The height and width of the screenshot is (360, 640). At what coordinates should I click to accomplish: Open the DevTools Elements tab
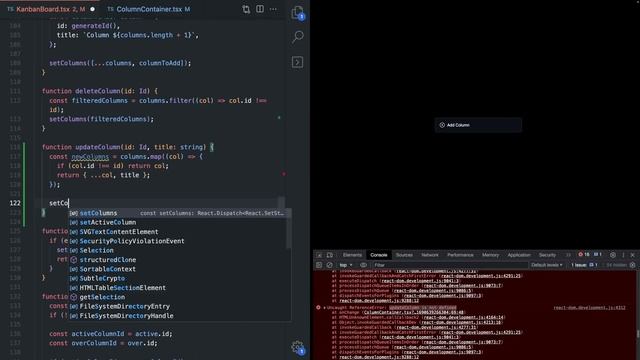click(352, 255)
